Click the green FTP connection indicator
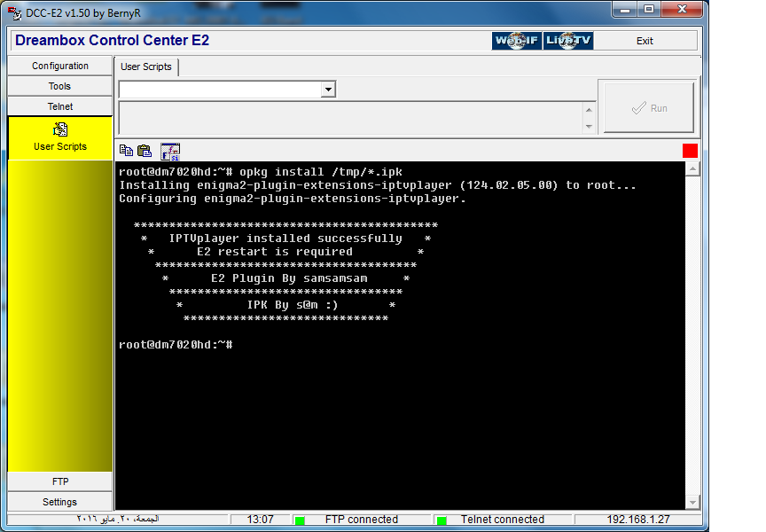Screen dimensions: 766x532 coord(300,520)
